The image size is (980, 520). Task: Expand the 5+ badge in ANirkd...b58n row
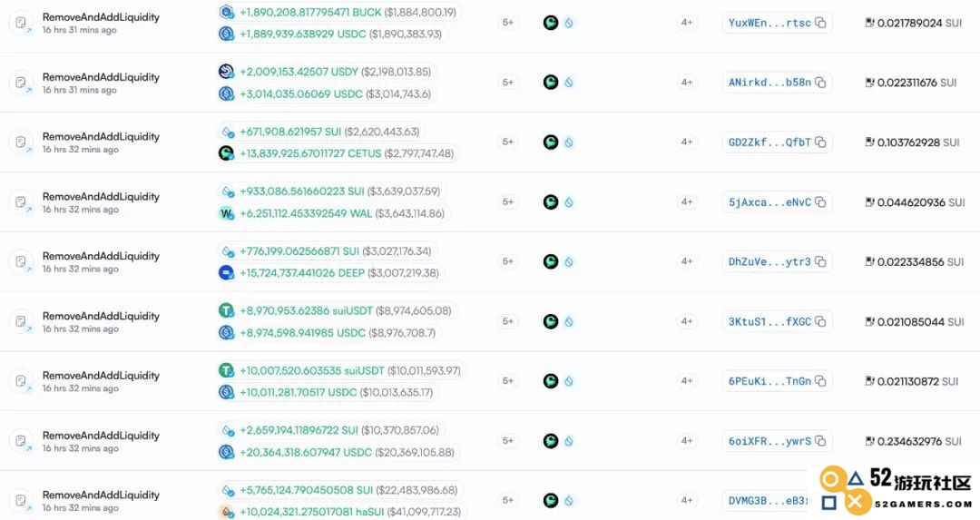[x=508, y=83]
